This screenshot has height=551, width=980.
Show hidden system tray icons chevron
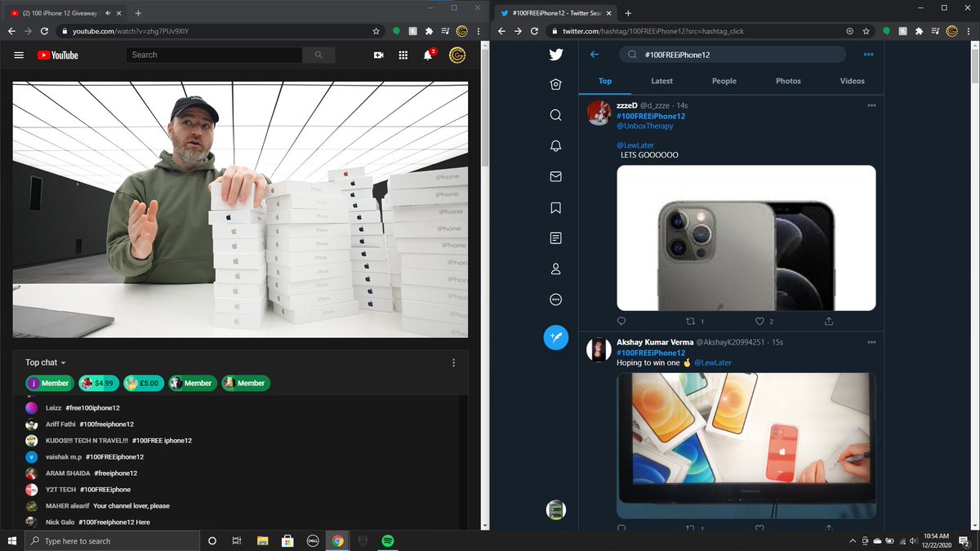coord(853,541)
